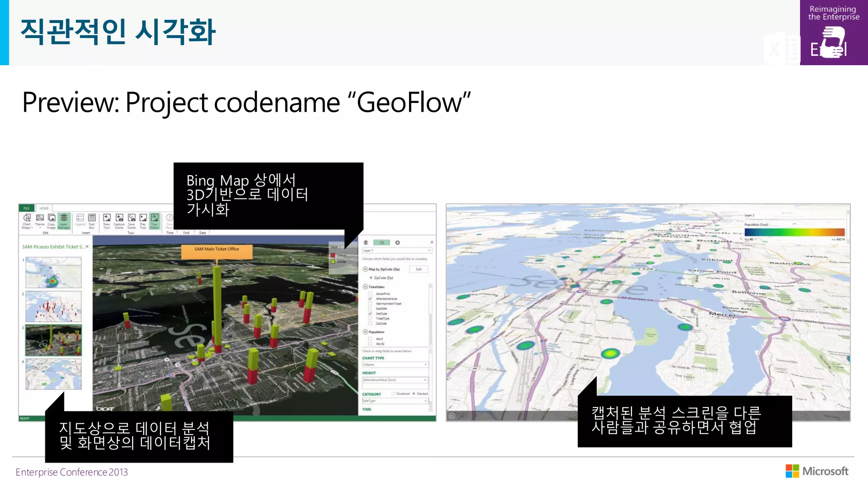Click the Microsoft logo in the footer

(817, 471)
